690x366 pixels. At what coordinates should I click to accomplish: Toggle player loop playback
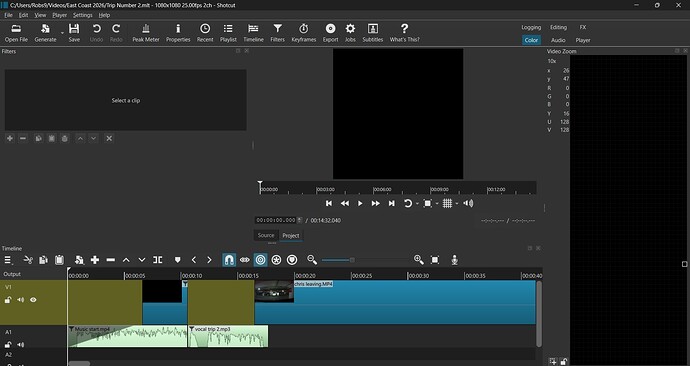[408, 203]
